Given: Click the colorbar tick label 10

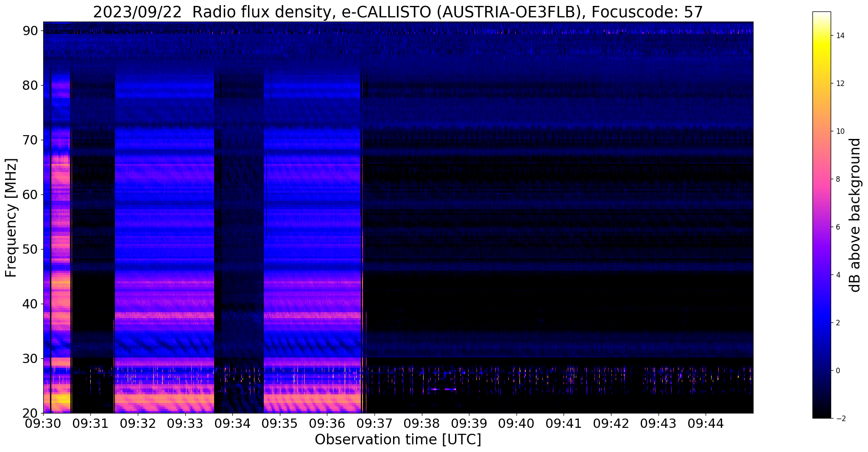Looking at the screenshot, I should [840, 131].
